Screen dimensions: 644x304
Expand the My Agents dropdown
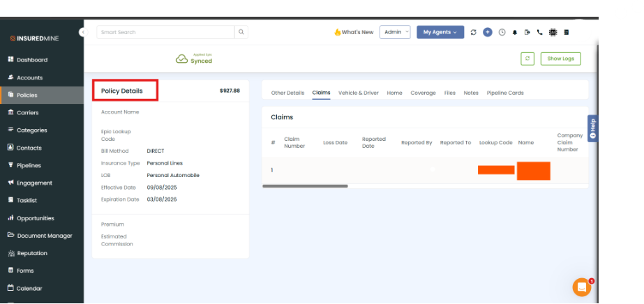440,32
